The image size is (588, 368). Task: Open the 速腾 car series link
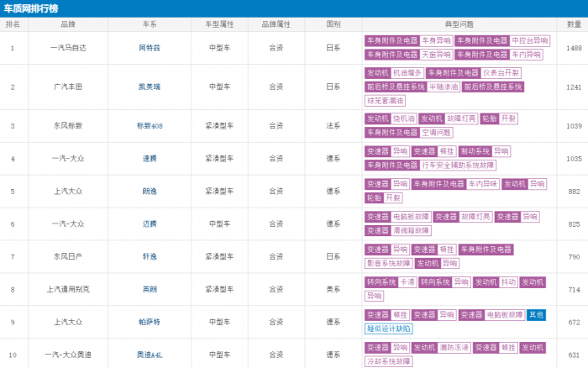click(150, 159)
